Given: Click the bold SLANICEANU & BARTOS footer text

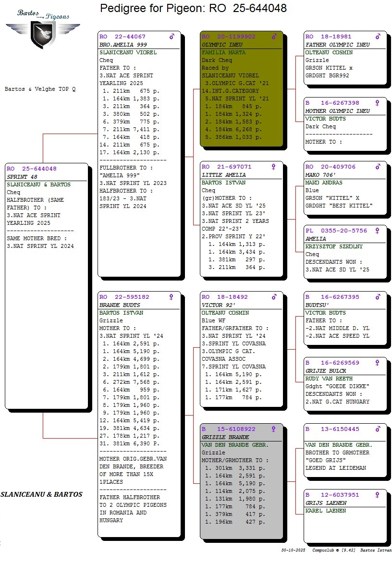Looking at the screenshot, I should coord(41,494).
